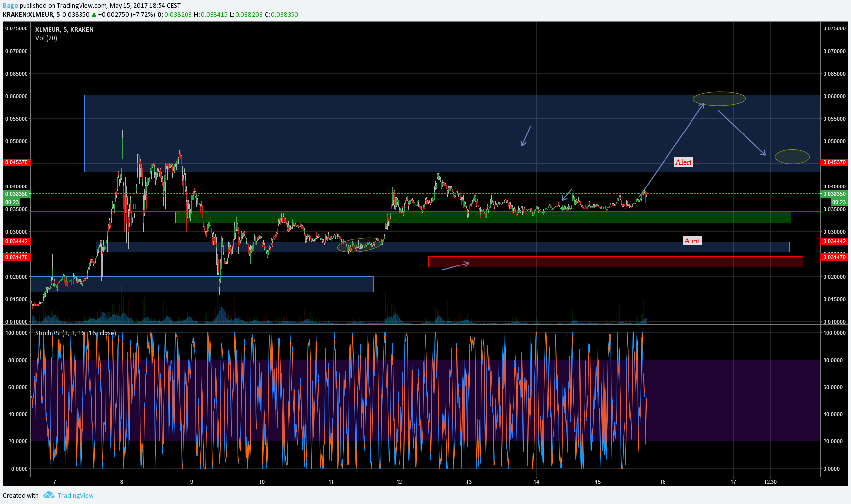Select the Stoch RSI (3, 3, 16, 16, close) label
Screen dimensions: 851x504
(x=76, y=333)
